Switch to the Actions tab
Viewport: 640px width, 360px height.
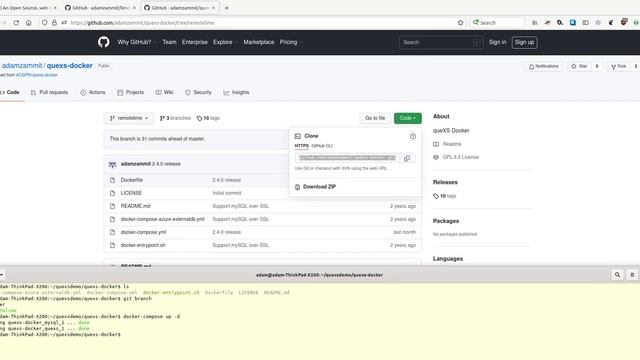[93, 93]
